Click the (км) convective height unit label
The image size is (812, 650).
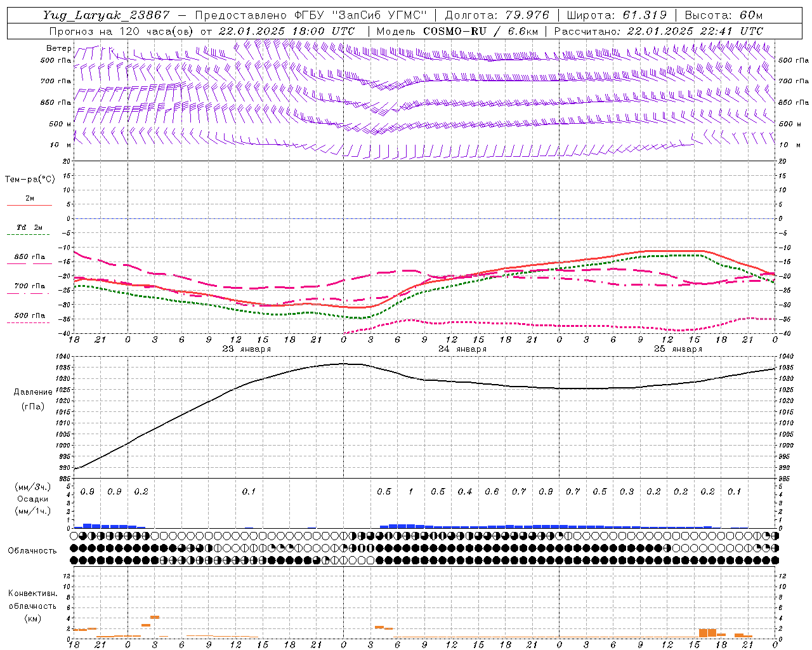pyautogui.click(x=32, y=618)
